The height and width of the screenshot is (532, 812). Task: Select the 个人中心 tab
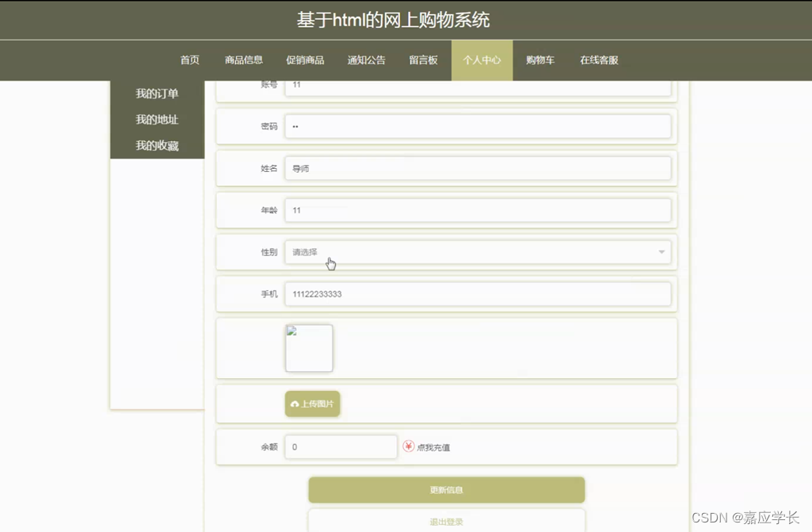482,60
